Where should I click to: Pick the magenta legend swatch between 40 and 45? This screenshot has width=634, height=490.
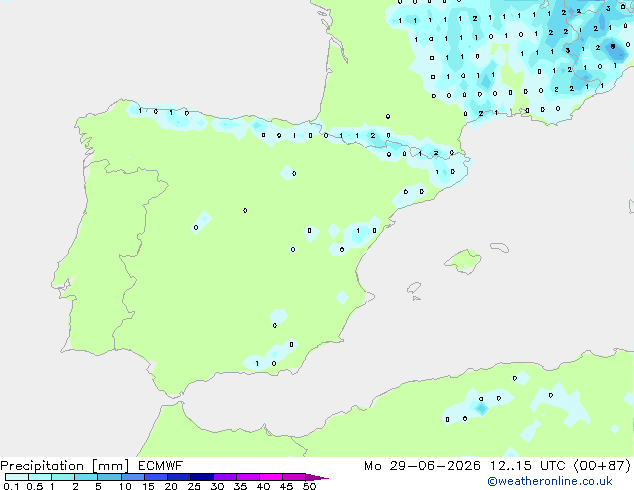tap(271, 477)
